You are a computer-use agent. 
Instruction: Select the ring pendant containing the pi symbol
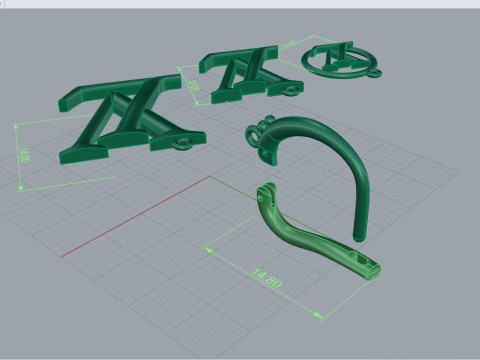click(341, 60)
